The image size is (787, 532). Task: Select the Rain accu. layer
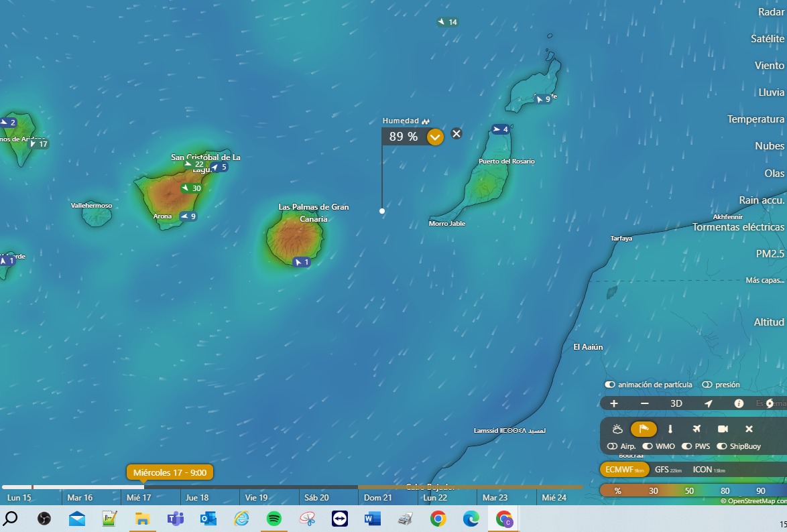click(762, 200)
